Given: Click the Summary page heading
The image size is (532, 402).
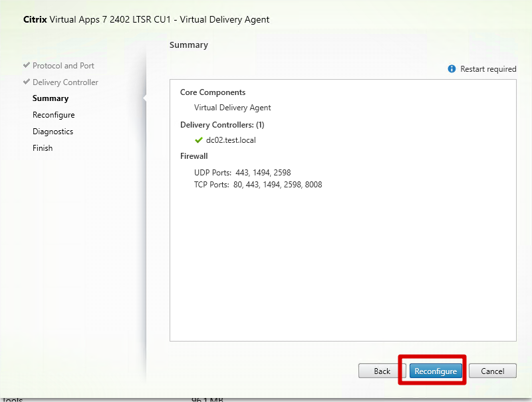Looking at the screenshot, I should point(189,45).
